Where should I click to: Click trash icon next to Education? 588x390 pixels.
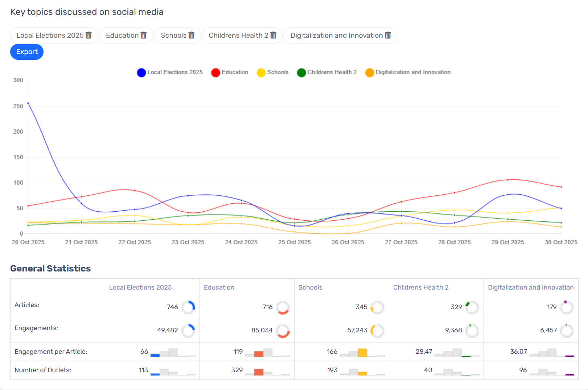(x=144, y=35)
